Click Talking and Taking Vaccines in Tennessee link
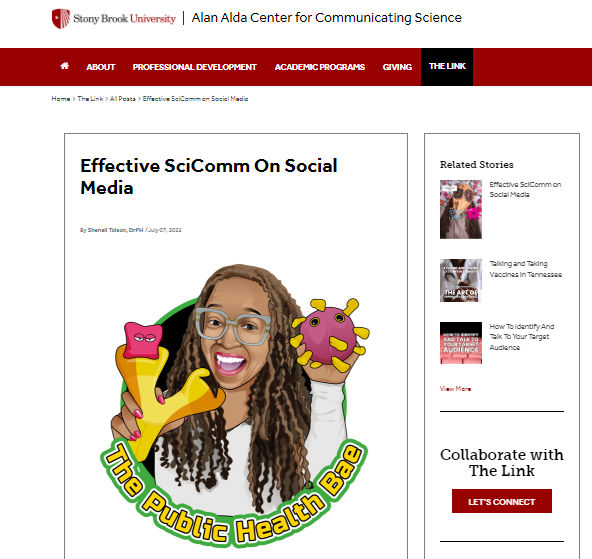 click(x=526, y=269)
